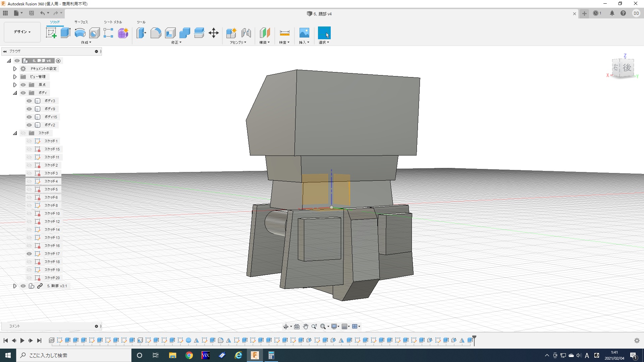Hide ボディ3 using its eye icon
This screenshot has width=644, height=362.
(x=29, y=101)
